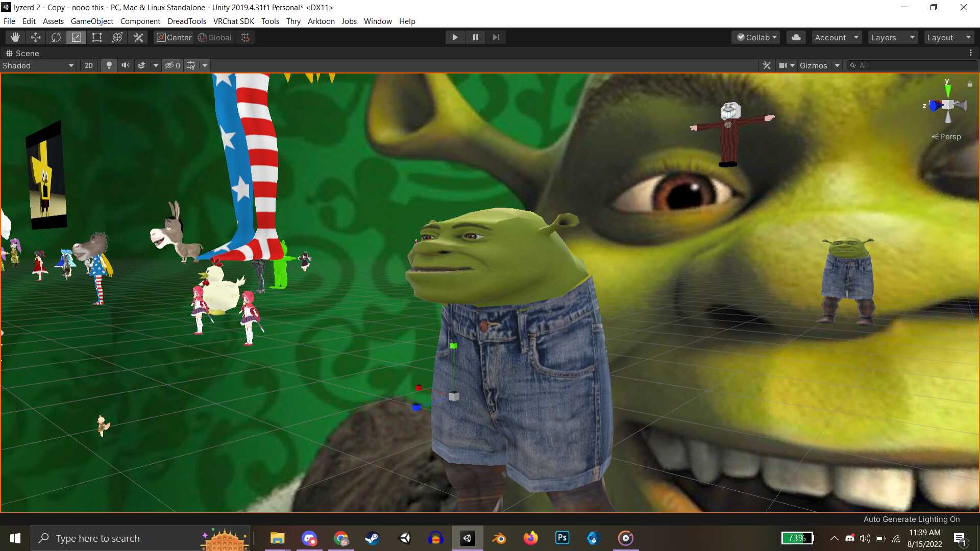
Task: Select the Rotate tool
Action: (x=56, y=37)
